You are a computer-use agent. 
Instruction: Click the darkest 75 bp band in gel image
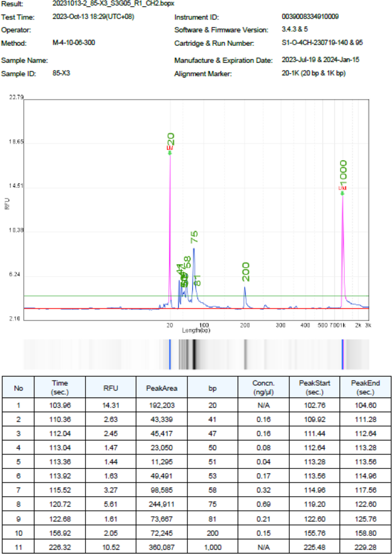tap(194, 354)
